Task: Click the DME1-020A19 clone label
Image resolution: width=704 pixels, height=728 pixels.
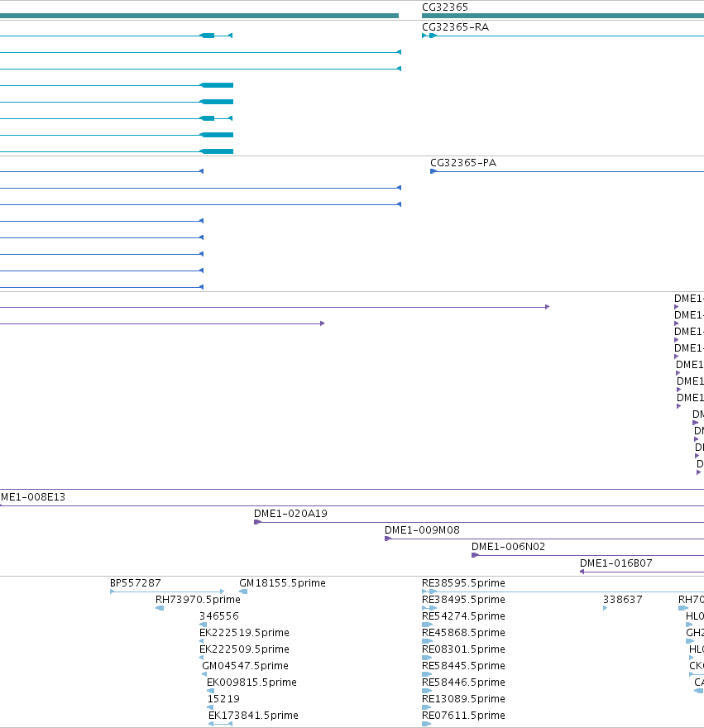Action: [290, 514]
